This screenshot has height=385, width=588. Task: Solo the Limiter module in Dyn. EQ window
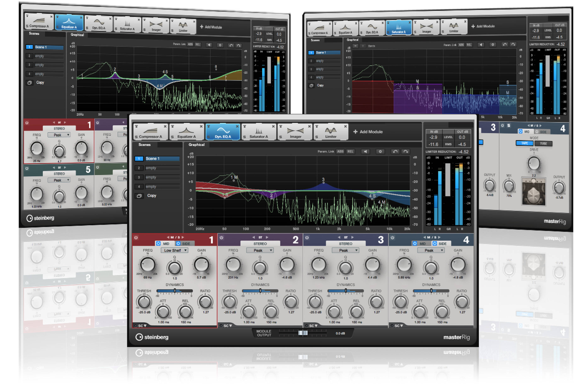[x=316, y=137]
